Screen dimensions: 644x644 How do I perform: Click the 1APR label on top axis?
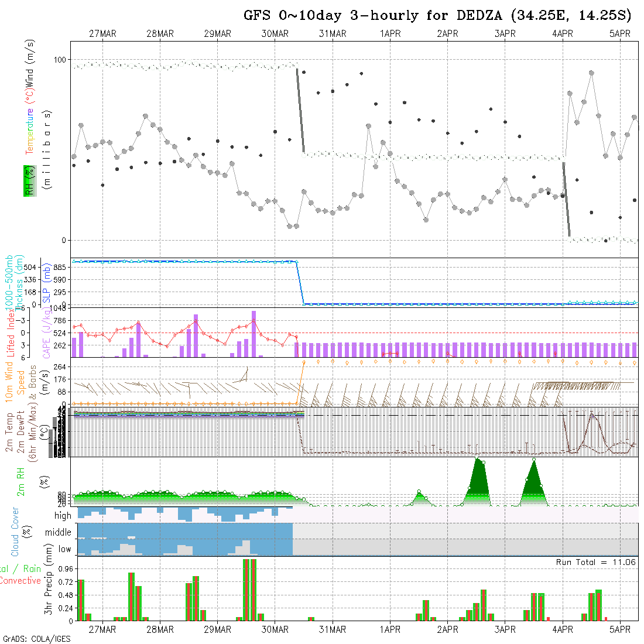[390, 34]
